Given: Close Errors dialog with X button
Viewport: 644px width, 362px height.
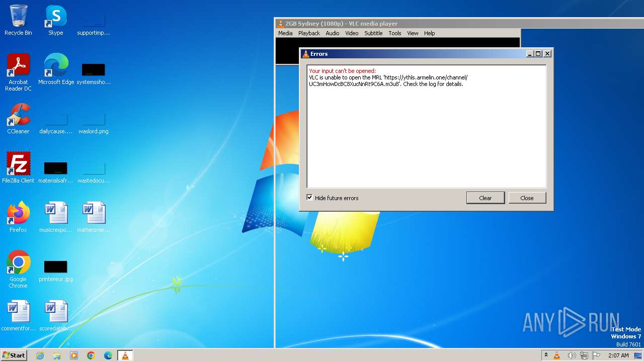Looking at the screenshot, I should pyautogui.click(x=547, y=54).
